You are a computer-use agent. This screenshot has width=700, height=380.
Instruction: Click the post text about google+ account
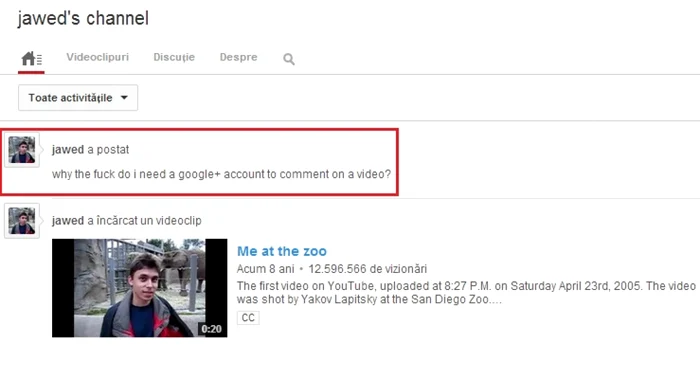[221, 174]
